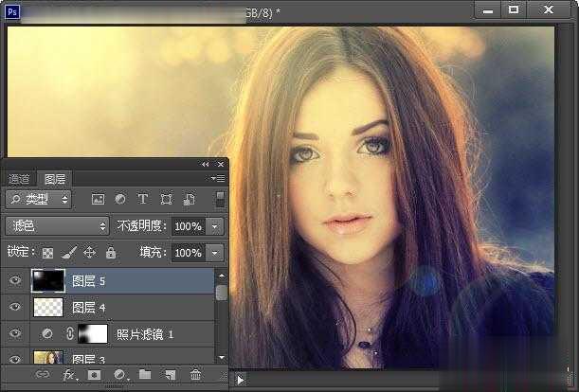Screen dimensions: 579x392
Task: Select the 图层 4 layer name
Action: point(88,308)
